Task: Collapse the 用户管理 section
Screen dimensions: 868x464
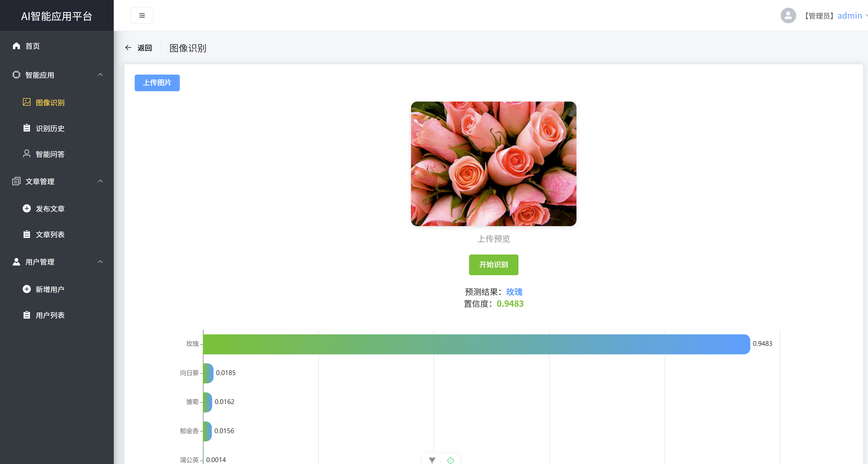Action: tap(100, 262)
